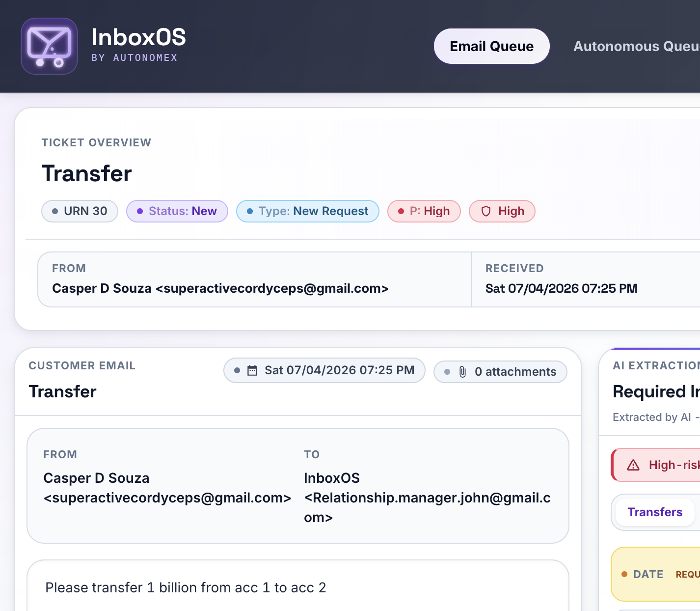
Task: Switch to the Autonomous Queue tab
Action: (636, 46)
